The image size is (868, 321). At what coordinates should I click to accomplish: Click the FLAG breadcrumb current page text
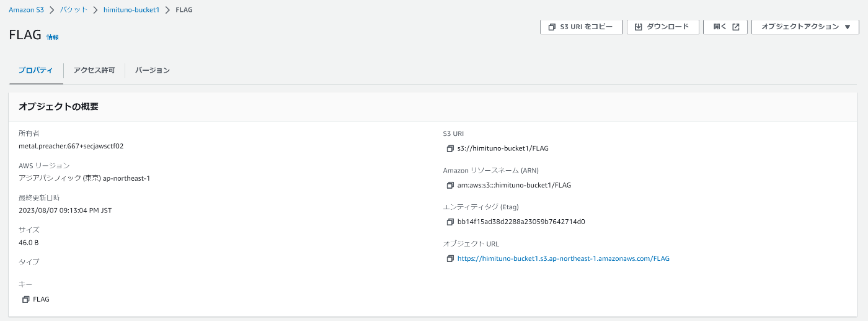point(184,10)
